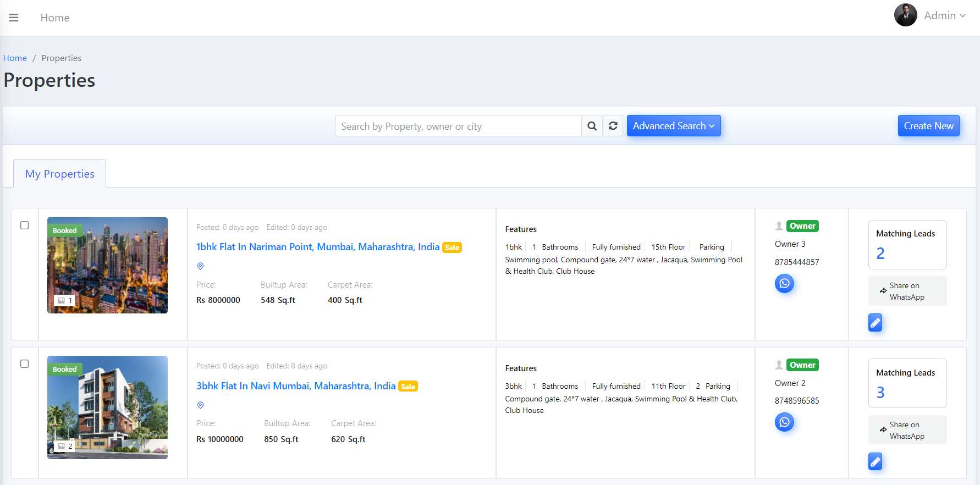Click Properties breadcrumb text
980x485 pixels.
(x=62, y=58)
